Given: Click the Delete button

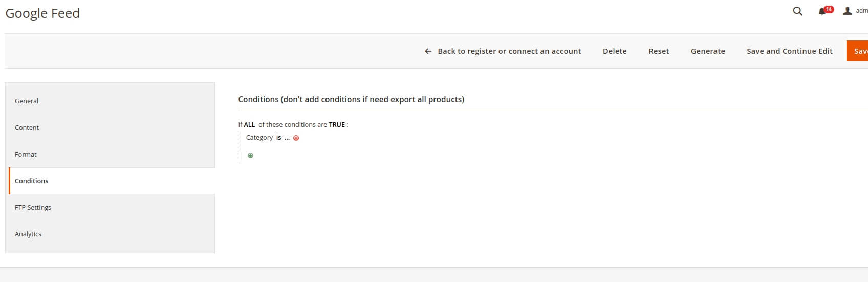Looking at the screenshot, I should tap(615, 51).
